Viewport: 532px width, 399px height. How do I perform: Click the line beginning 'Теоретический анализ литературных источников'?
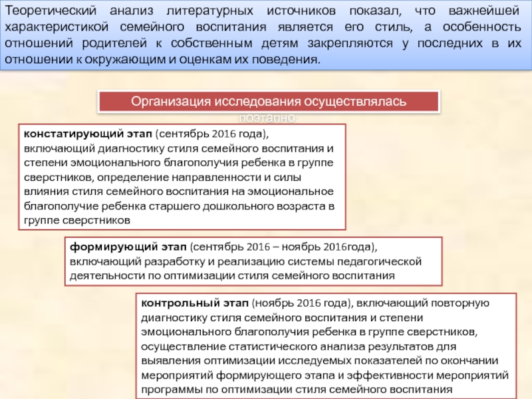(x=262, y=11)
